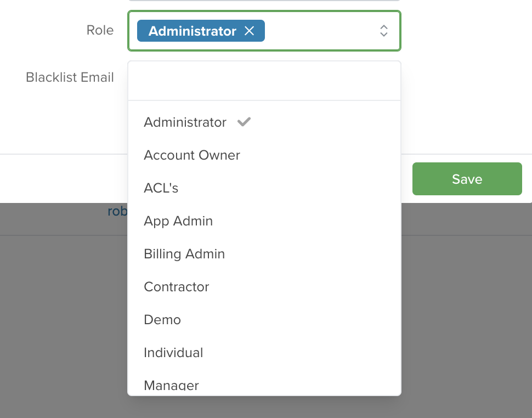Click the Role field label
The image size is (532, 418).
100,30
